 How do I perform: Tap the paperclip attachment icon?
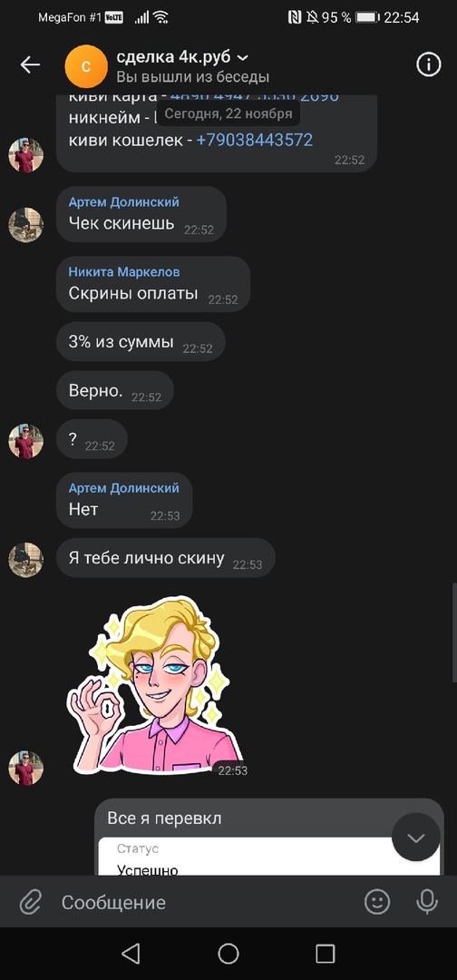pos(30,902)
